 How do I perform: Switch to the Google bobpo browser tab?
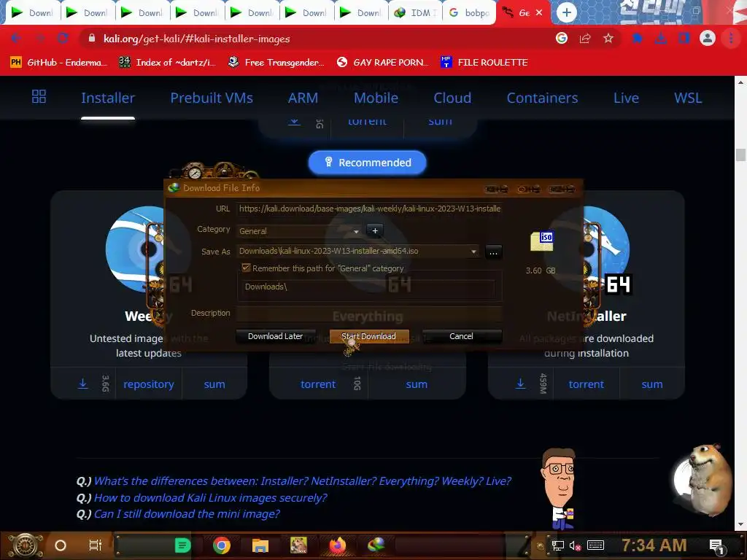470,13
